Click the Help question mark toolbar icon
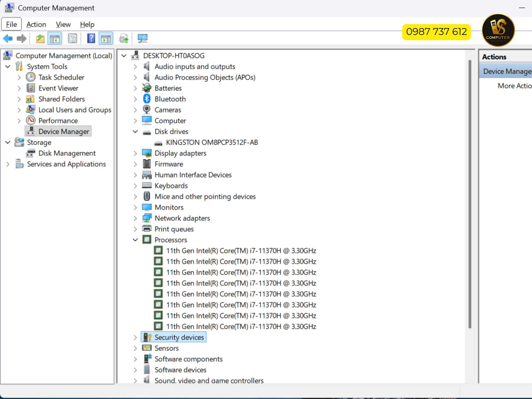Image resolution: width=532 pixels, height=399 pixels. pos(91,38)
